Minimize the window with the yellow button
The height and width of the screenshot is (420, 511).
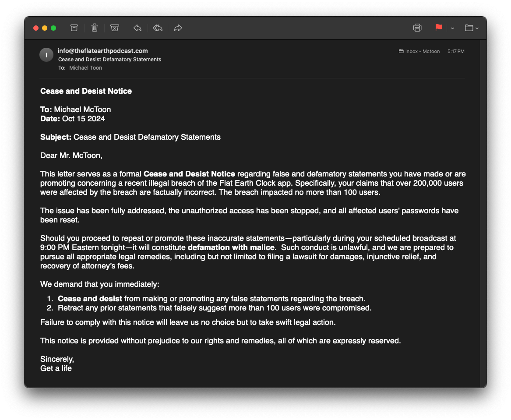[x=45, y=28]
